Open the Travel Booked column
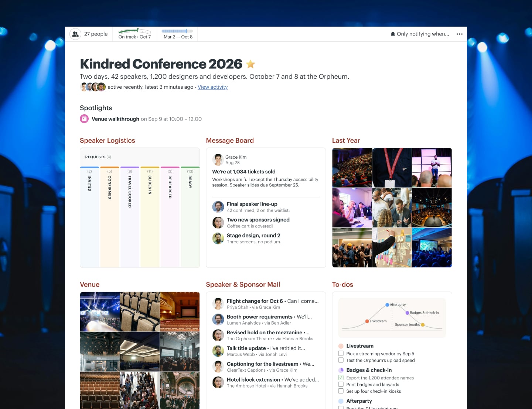 coord(130,217)
